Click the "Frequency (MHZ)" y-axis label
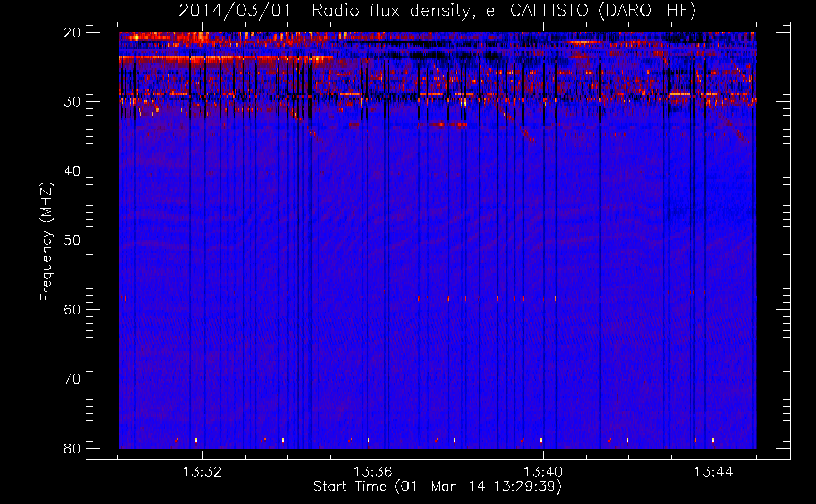The image size is (816, 504). tap(46, 242)
